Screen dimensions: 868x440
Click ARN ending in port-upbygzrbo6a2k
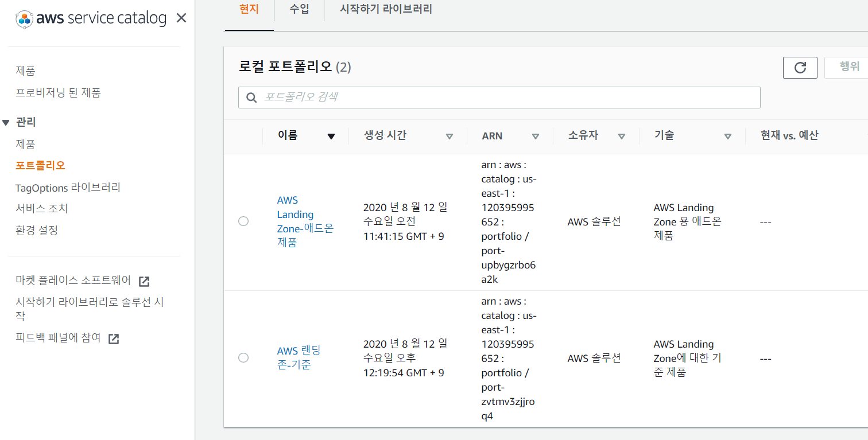click(x=508, y=222)
